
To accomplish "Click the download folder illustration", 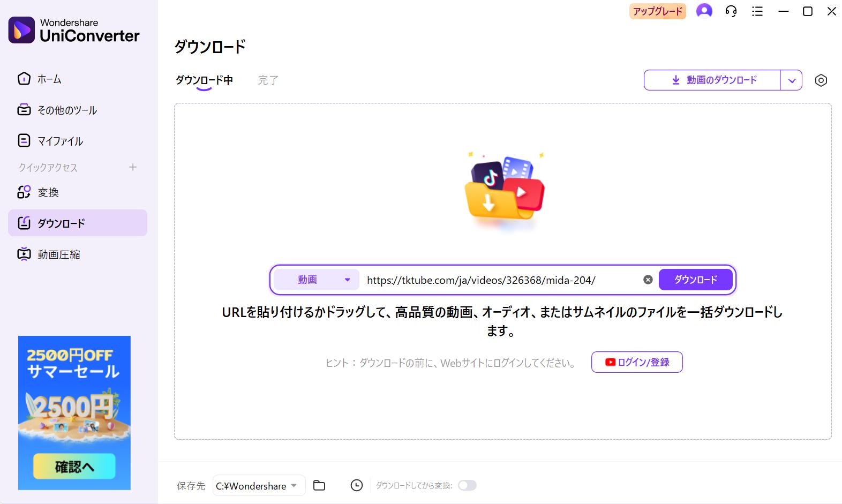I will [504, 193].
